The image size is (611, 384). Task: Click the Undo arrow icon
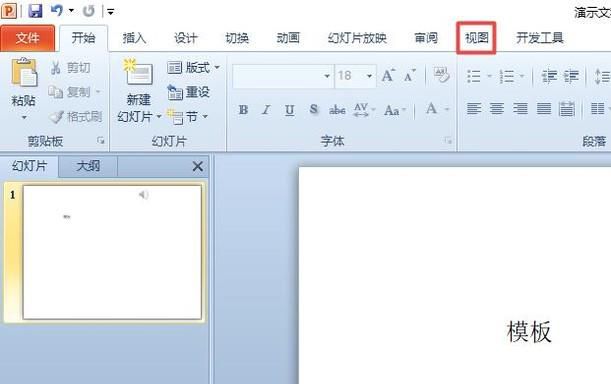coord(57,11)
